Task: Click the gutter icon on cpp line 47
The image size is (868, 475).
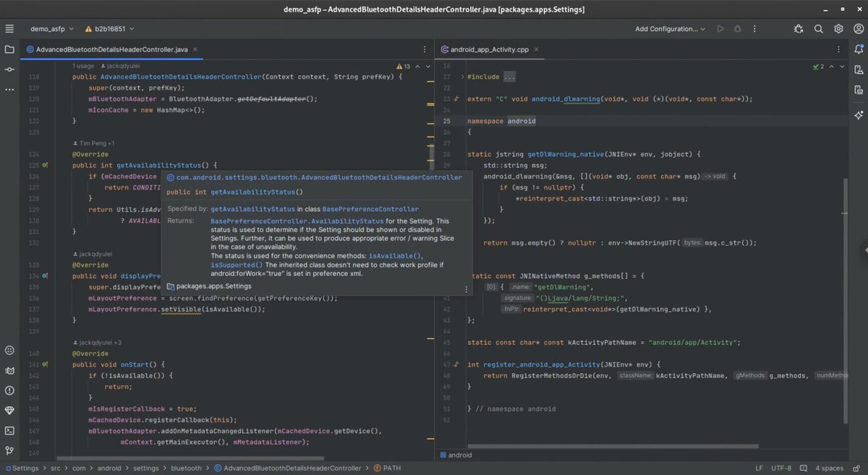Action: 456,365
